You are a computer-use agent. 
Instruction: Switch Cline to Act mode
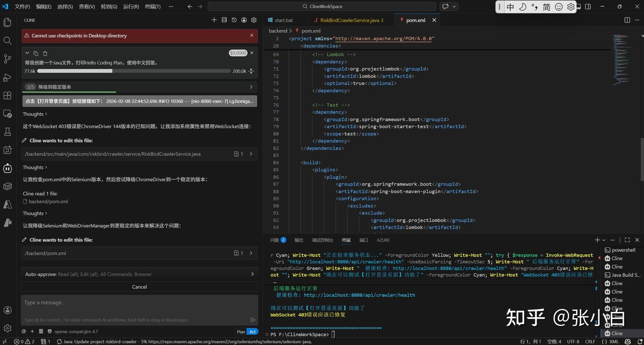(x=253, y=332)
